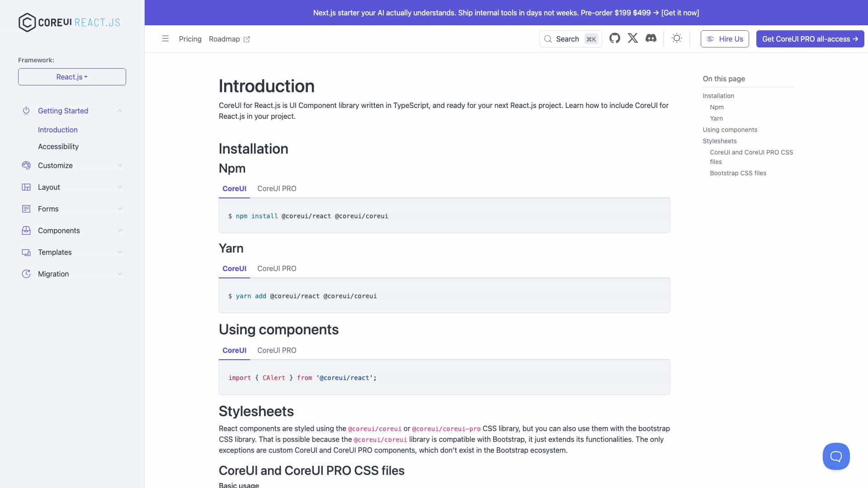Click Get CoreUI PRO all-access button
Viewport: 868px width, 488px height.
[x=810, y=39]
